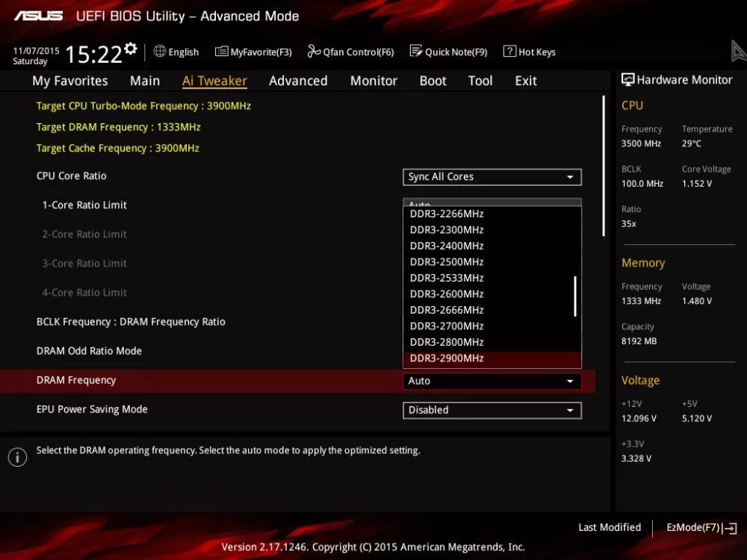The height and width of the screenshot is (560, 747).
Task: Open the My Favorites tab
Action: [70, 81]
